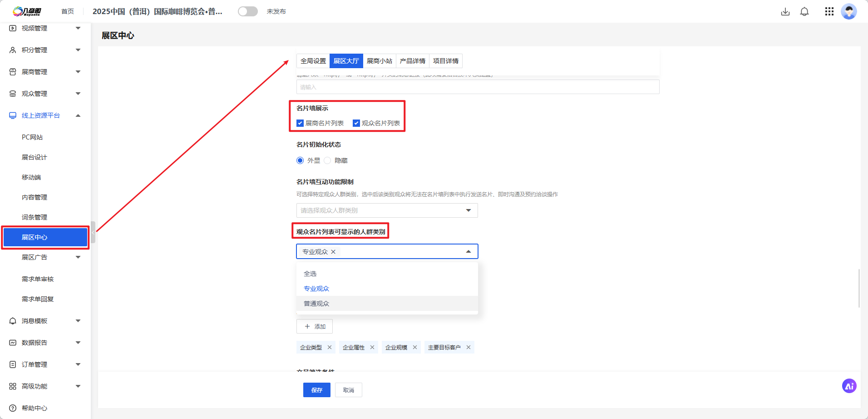Click the download icon in top bar
The image size is (868, 419).
pyautogui.click(x=785, y=12)
